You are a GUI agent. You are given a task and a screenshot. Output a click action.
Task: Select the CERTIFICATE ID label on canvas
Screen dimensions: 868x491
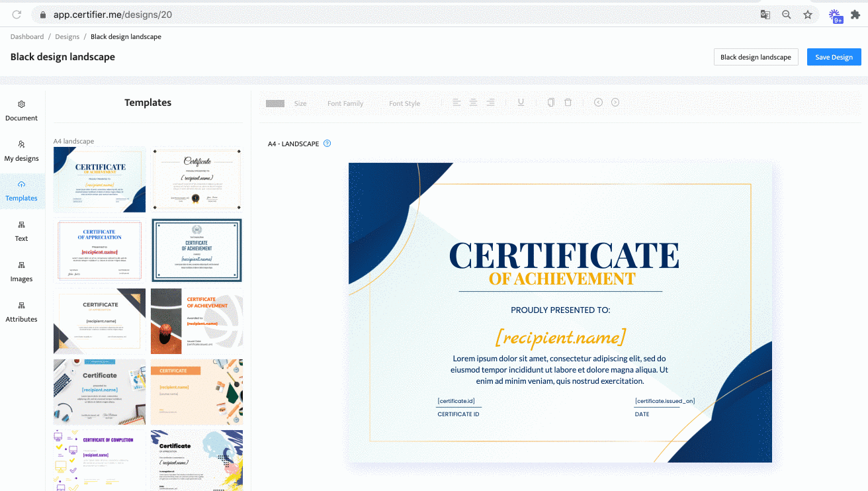458,414
